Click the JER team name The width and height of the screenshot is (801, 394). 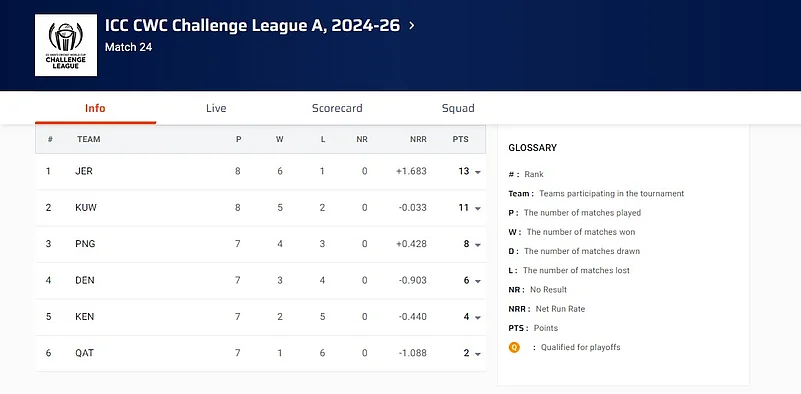point(84,171)
